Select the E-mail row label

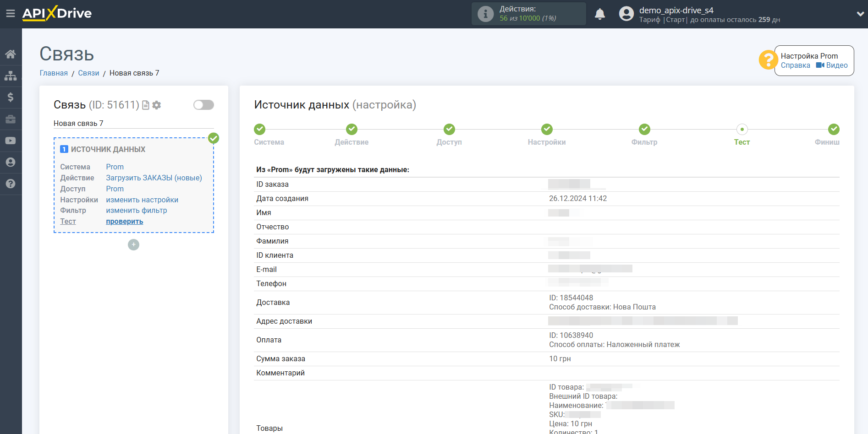click(266, 270)
